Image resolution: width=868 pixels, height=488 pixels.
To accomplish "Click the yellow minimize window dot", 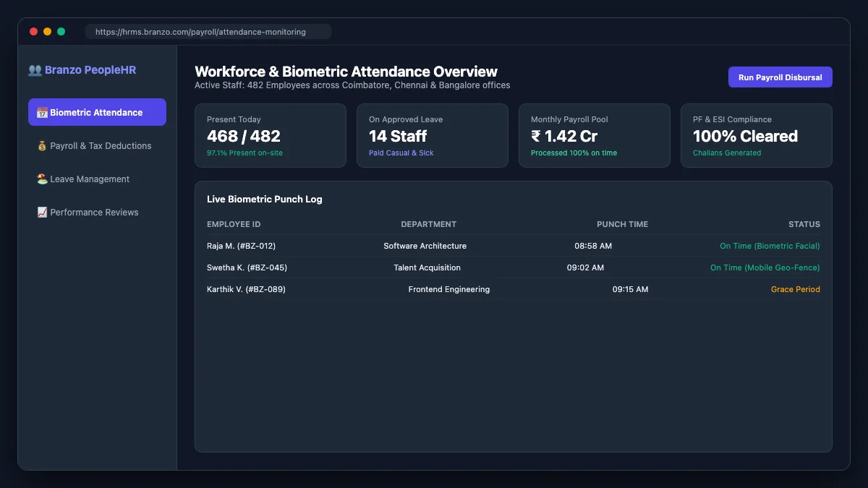I will tap(47, 32).
